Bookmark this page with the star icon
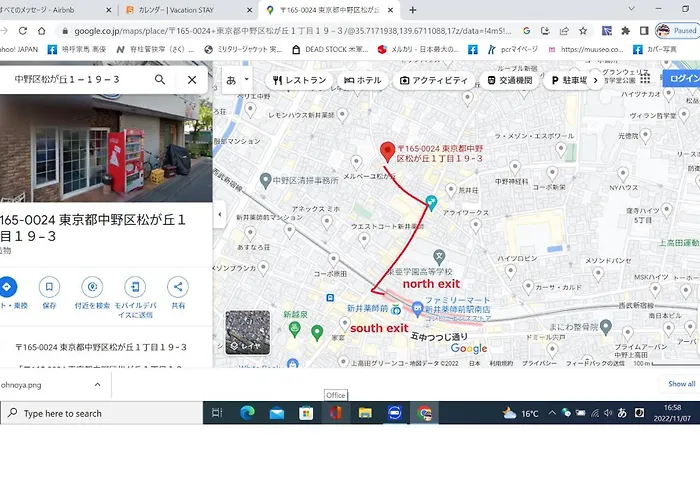 click(x=583, y=31)
